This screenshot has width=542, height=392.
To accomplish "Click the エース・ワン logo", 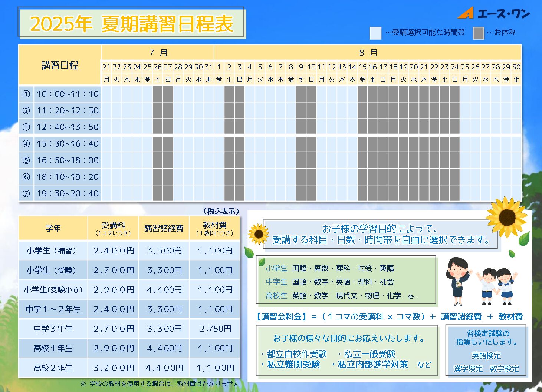I will coord(493,13).
